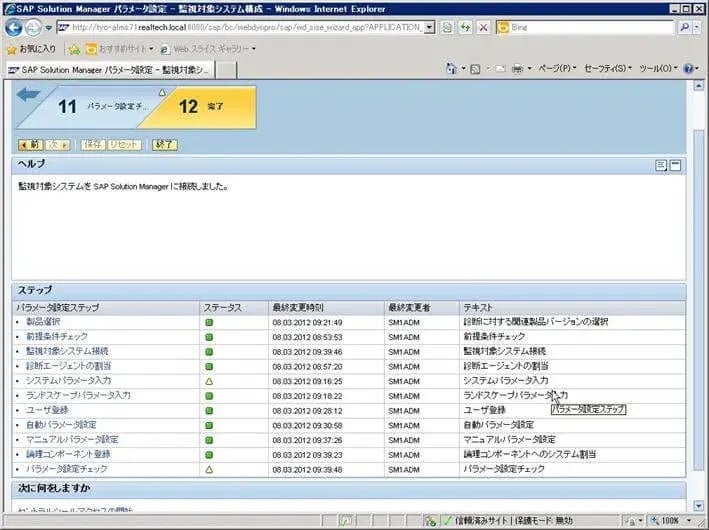Click the large blue wizard back arrow
The height and width of the screenshot is (530, 709).
28,95
